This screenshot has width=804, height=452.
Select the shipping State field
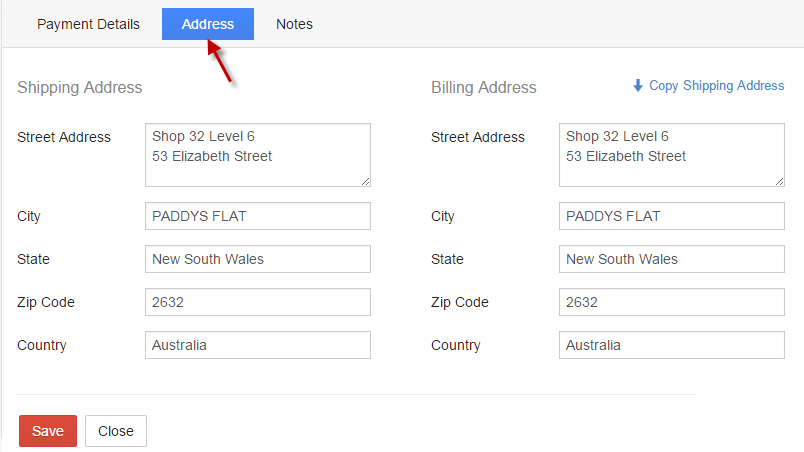coord(258,259)
